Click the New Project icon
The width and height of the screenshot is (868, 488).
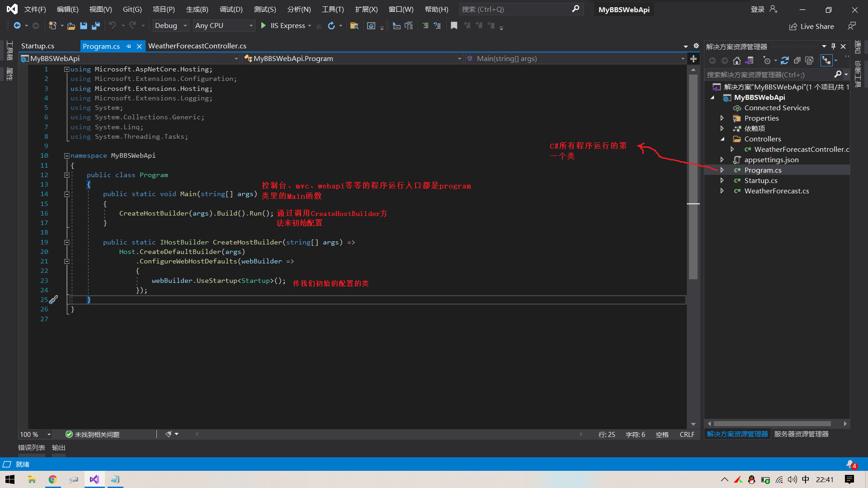pyautogui.click(x=52, y=26)
